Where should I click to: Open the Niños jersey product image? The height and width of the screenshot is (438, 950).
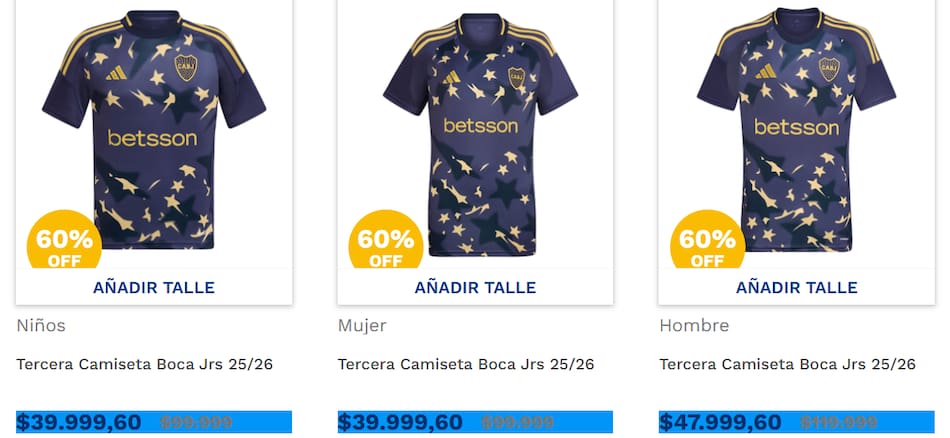pyautogui.click(x=154, y=129)
